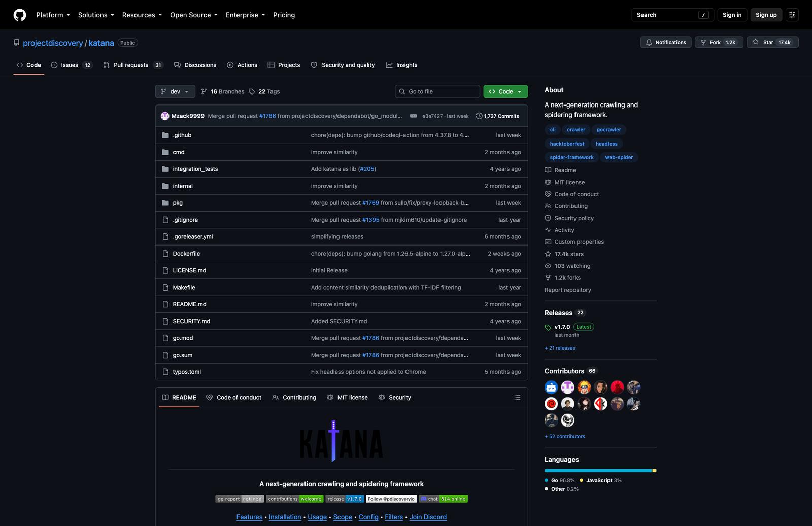Click the commit history clock icon

(x=479, y=116)
